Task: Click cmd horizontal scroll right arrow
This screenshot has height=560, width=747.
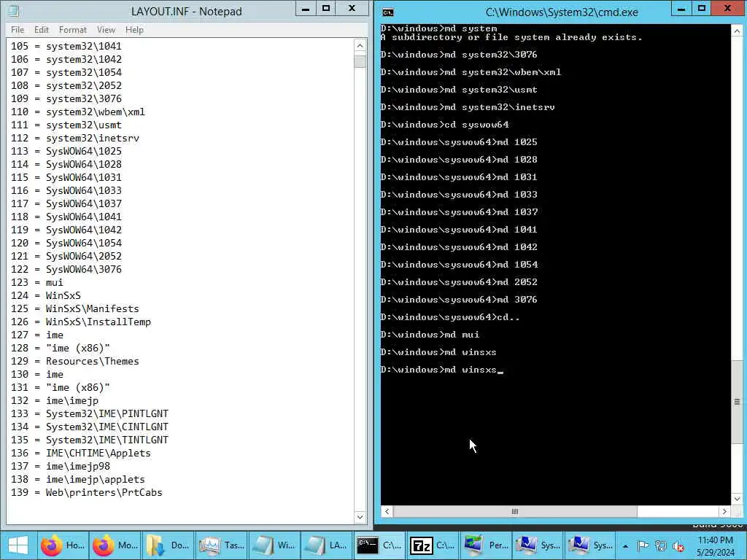Action: (x=724, y=511)
